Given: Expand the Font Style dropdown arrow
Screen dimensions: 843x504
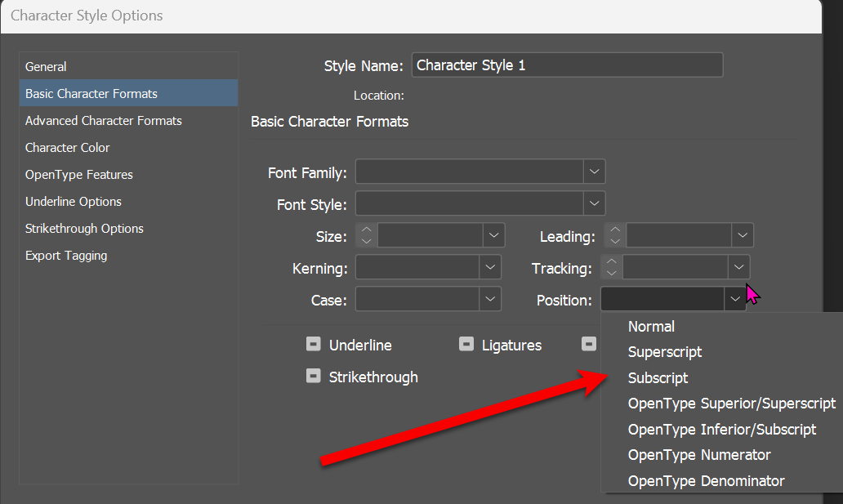Looking at the screenshot, I should (x=595, y=203).
